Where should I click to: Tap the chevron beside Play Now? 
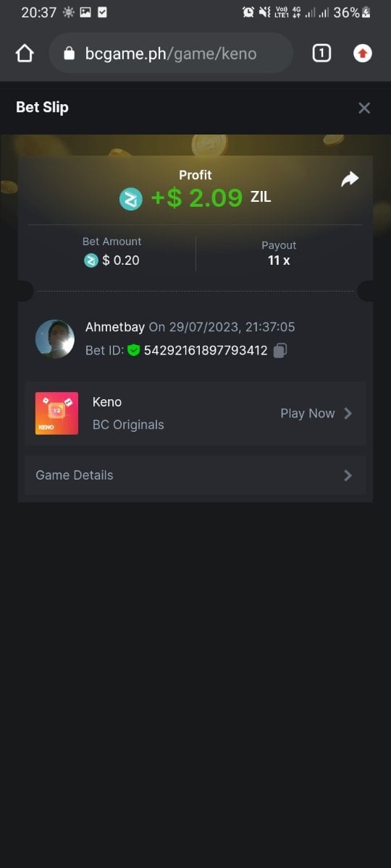(x=348, y=413)
